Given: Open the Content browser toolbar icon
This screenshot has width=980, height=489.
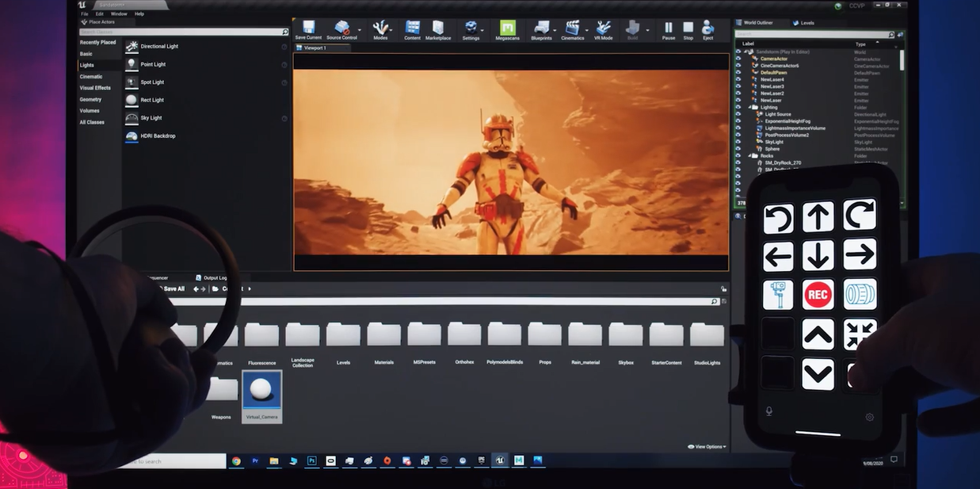Looking at the screenshot, I should coord(413,30).
